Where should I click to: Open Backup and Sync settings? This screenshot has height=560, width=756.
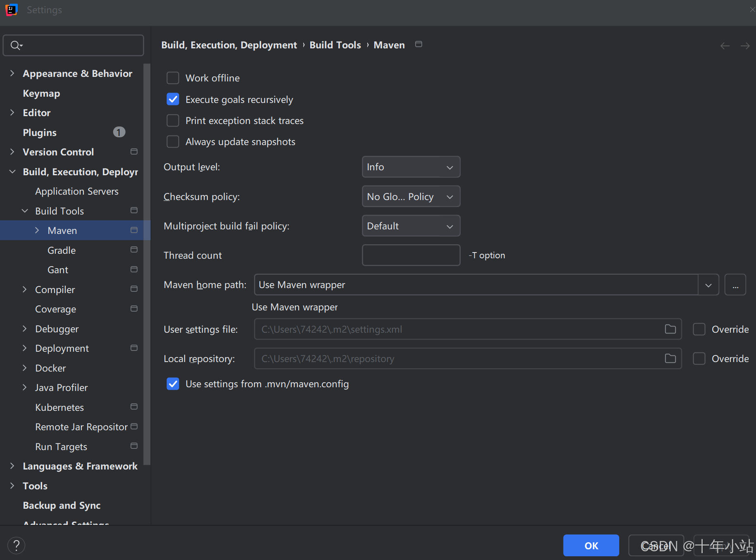[x=62, y=505]
